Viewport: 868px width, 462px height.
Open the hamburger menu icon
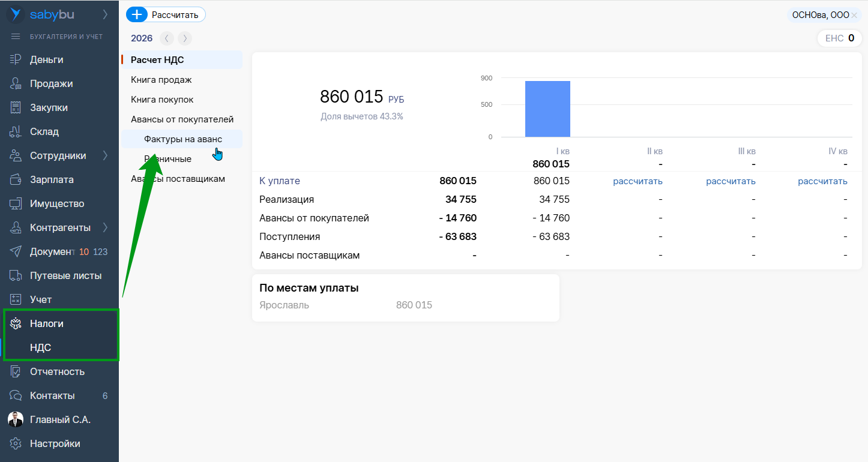(16, 37)
